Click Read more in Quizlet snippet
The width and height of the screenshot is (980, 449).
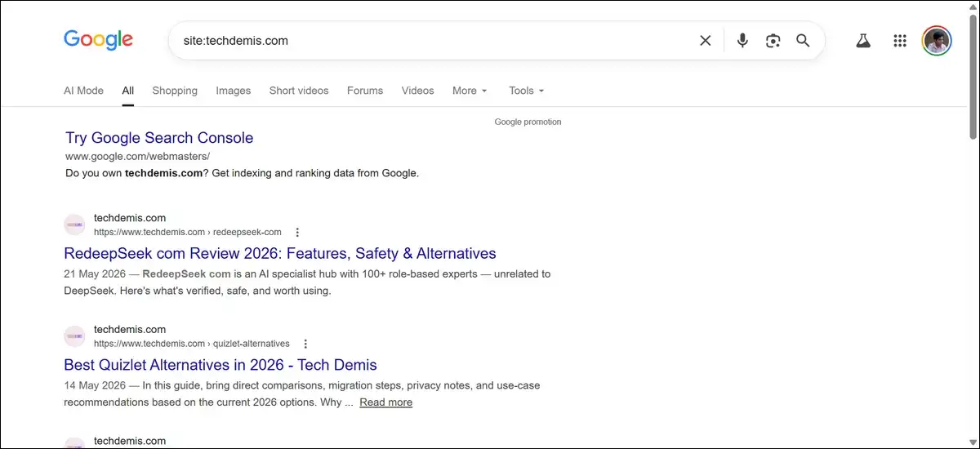pyautogui.click(x=385, y=402)
